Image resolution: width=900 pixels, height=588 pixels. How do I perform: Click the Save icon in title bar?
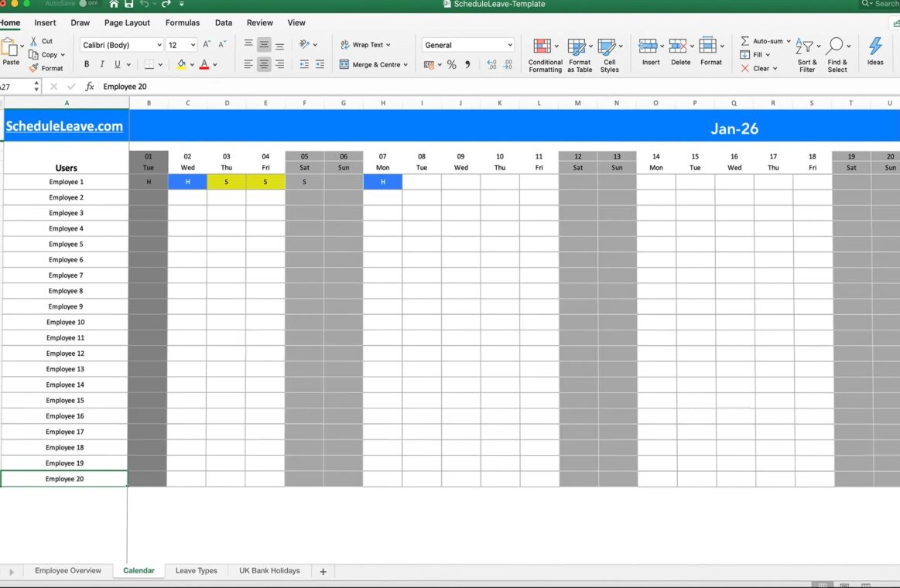[128, 4]
